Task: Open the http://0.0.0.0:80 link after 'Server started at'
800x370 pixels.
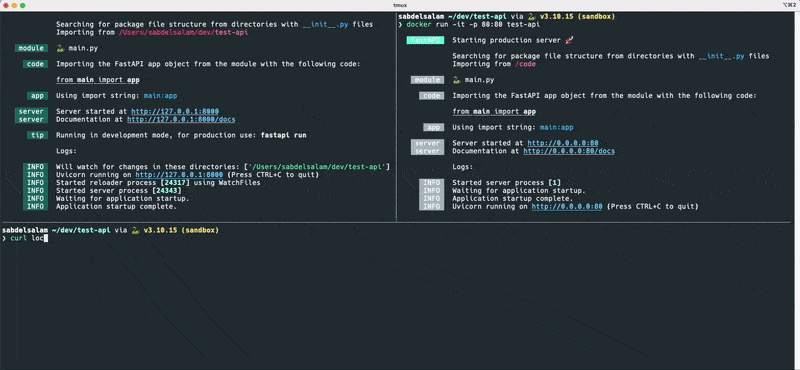Action: [563, 143]
